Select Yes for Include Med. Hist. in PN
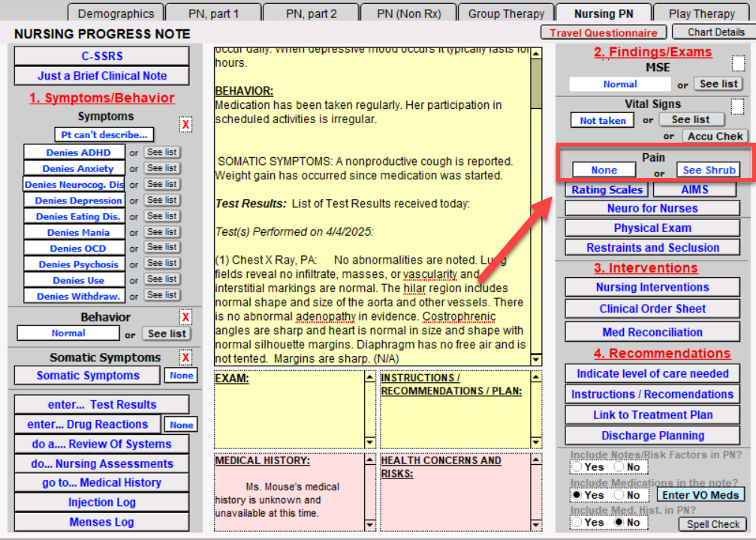Viewport: 756px width, 540px height. coord(577,523)
